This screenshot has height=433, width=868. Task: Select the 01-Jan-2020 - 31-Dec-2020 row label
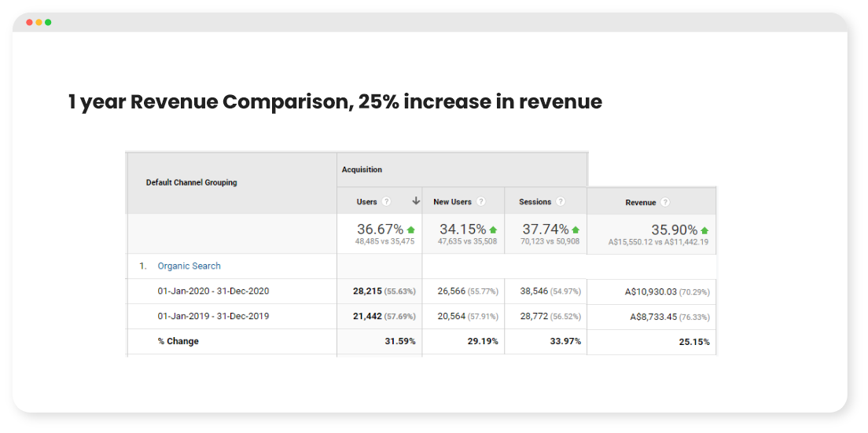(214, 292)
